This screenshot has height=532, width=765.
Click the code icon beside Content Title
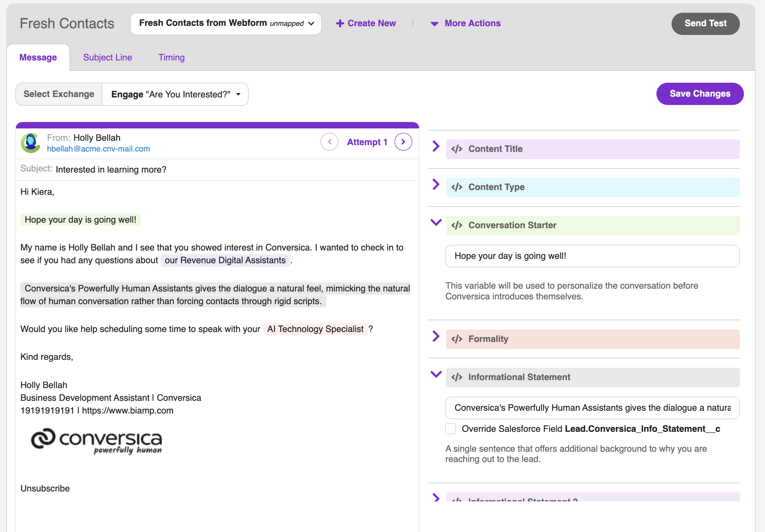(457, 149)
